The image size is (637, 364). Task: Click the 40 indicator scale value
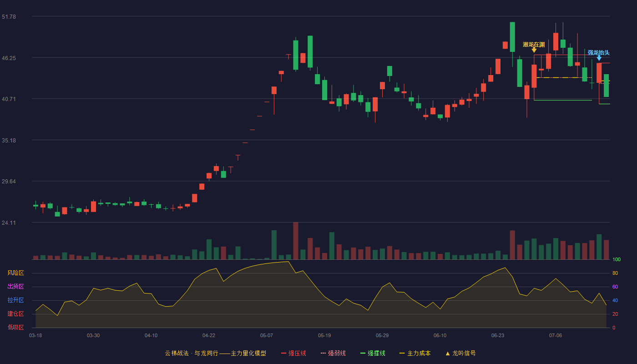coord(615,301)
